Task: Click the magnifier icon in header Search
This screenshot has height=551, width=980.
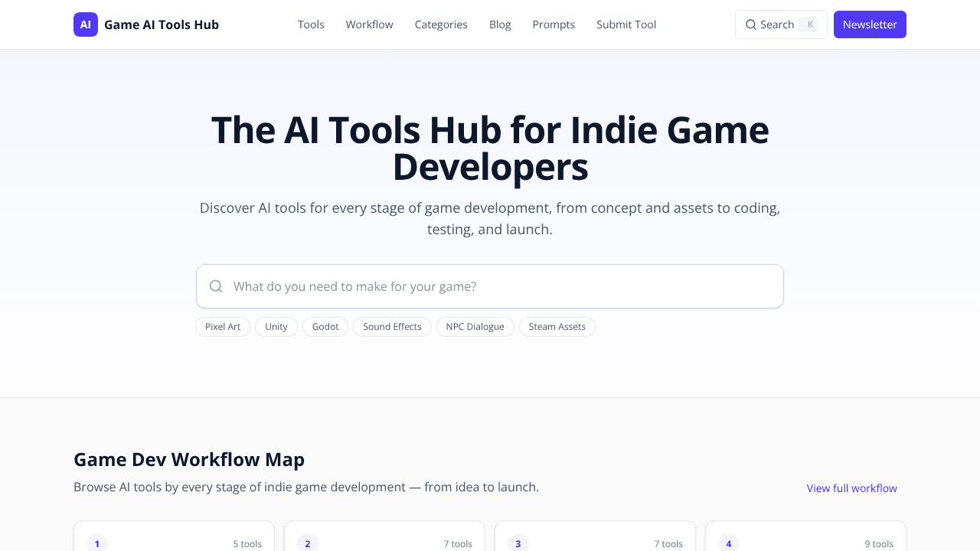Action: [751, 24]
